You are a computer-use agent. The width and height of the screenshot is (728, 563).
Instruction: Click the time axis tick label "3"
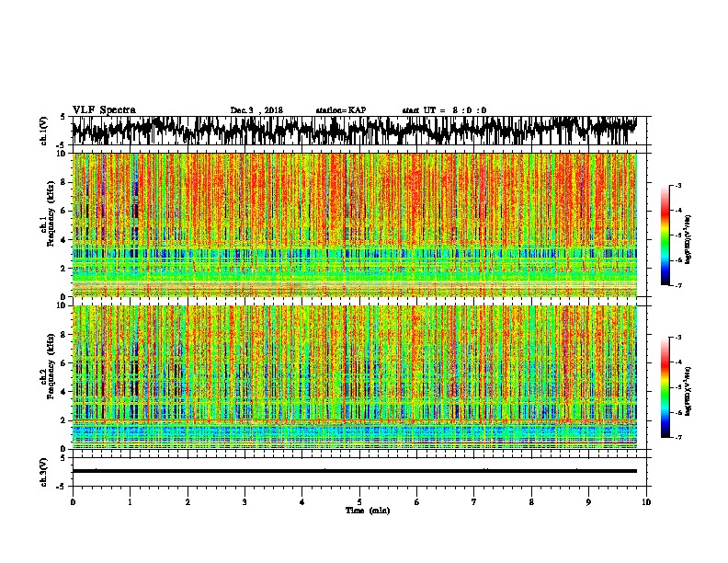click(x=245, y=502)
